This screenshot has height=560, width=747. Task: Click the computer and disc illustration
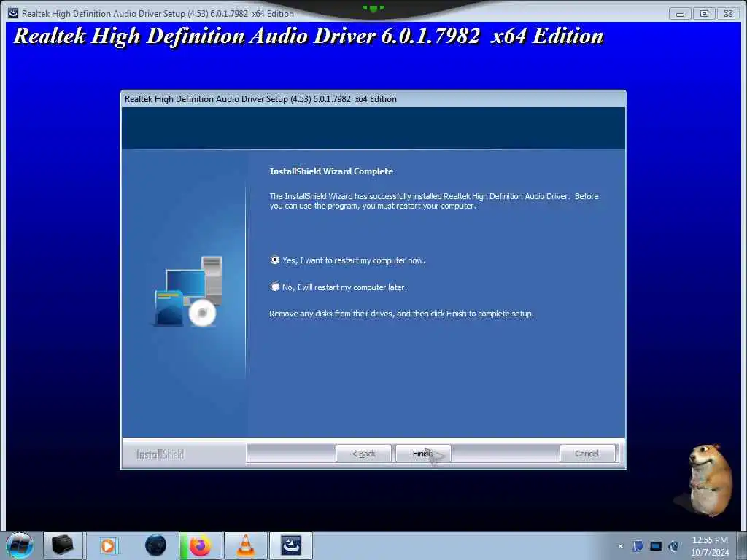coord(188,292)
